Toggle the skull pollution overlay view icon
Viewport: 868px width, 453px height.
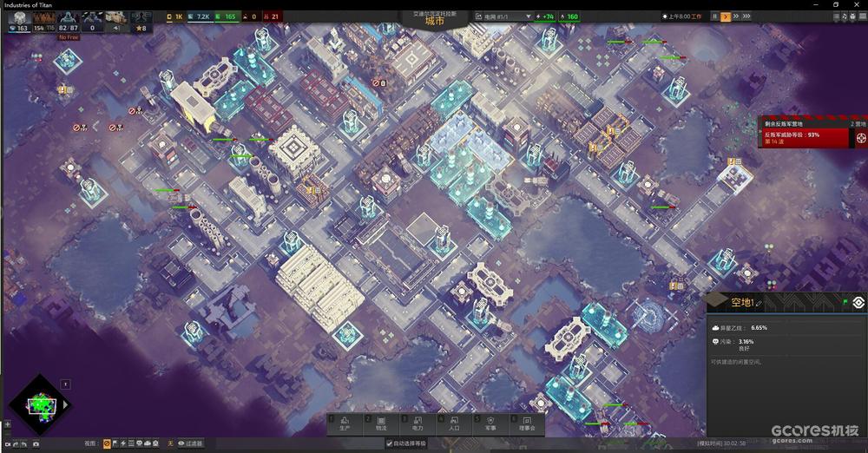pyautogui.click(x=139, y=443)
